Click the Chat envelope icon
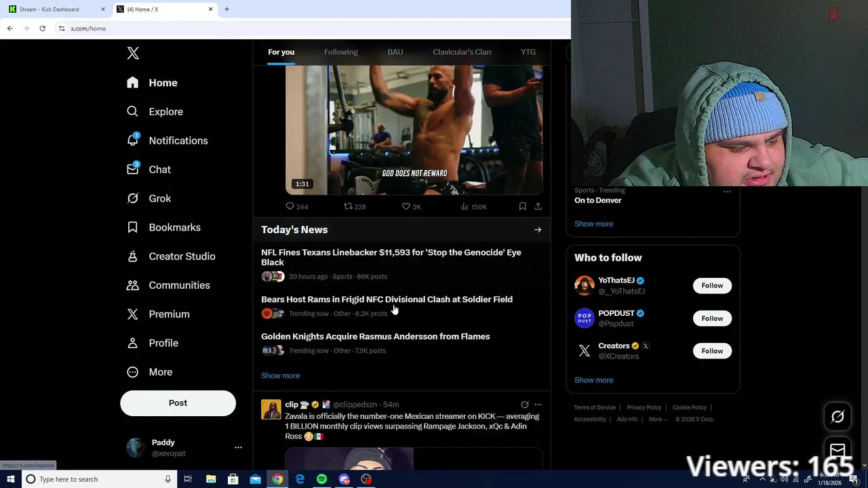The height and width of the screenshot is (488, 868). tap(133, 169)
